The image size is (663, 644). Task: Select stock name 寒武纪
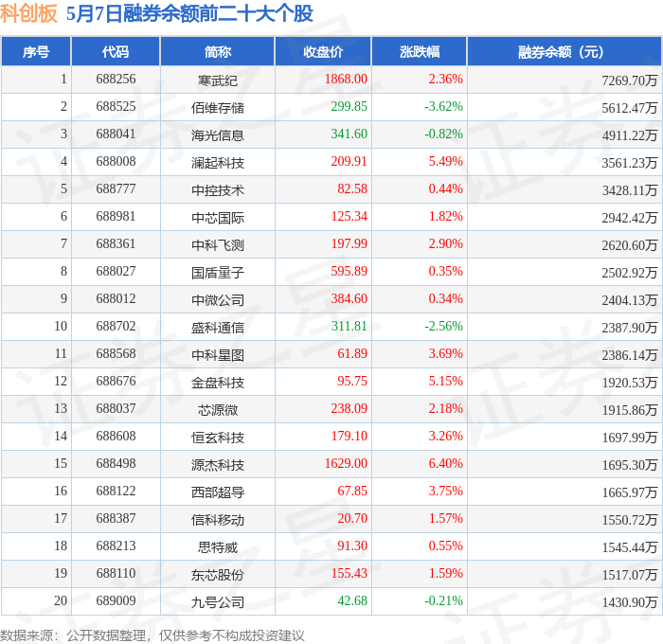(x=217, y=80)
